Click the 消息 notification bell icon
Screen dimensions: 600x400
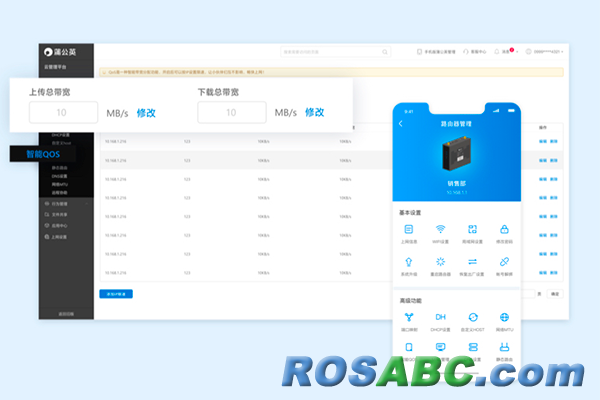point(497,51)
